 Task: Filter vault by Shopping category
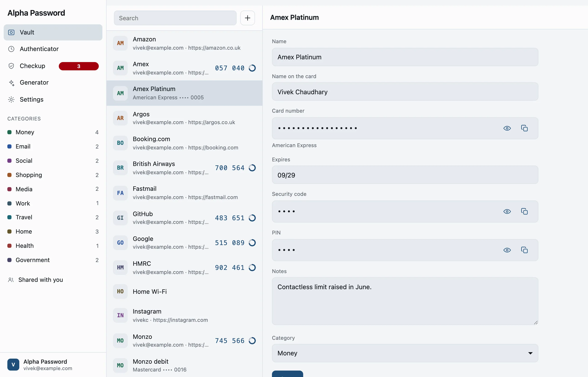pos(53,175)
